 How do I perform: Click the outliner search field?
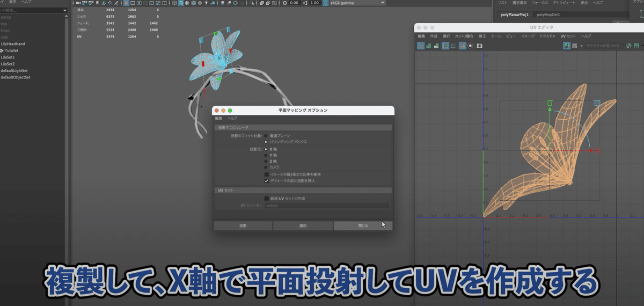31,9
